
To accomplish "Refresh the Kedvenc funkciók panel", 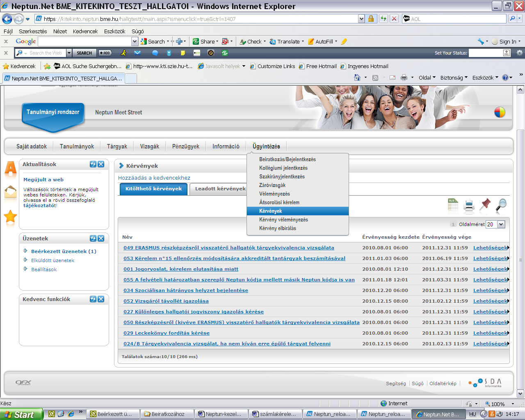I will (x=93, y=299).
